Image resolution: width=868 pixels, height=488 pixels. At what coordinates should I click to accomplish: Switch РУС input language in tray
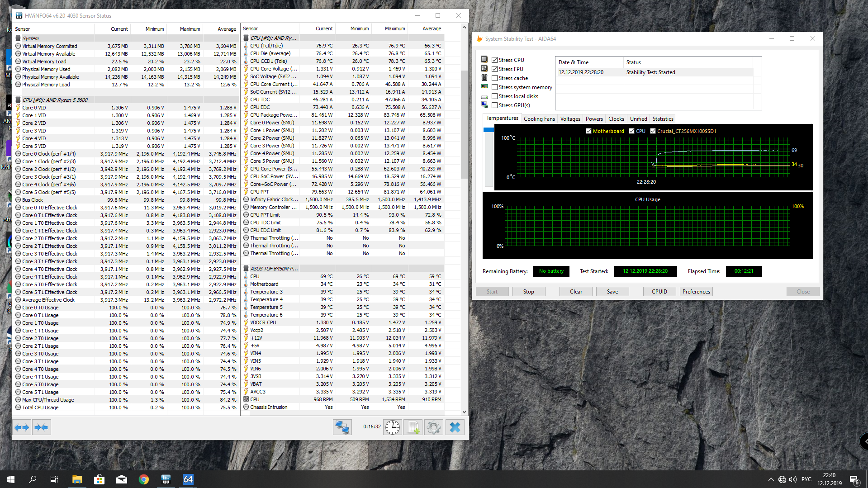coord(806,479)
